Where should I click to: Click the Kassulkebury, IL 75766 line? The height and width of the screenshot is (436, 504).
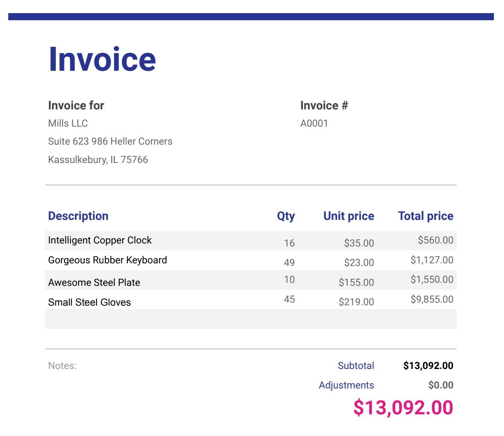pos(98,160)
